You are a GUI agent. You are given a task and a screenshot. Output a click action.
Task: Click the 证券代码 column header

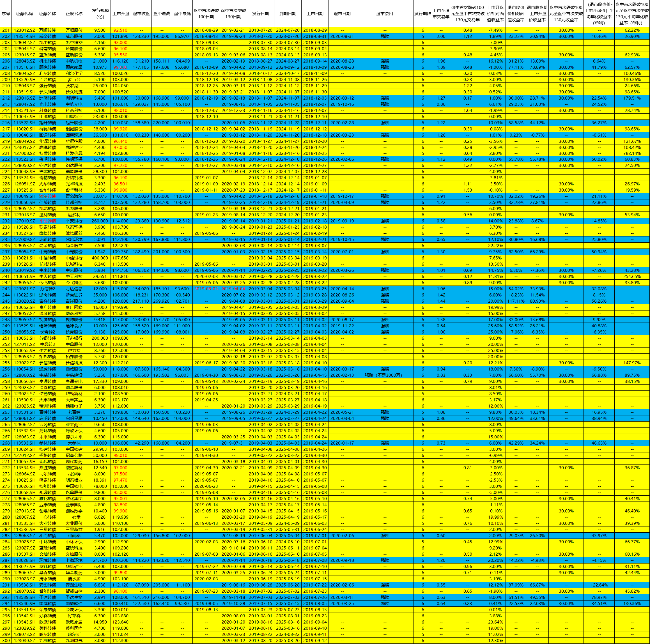(24, 14)
